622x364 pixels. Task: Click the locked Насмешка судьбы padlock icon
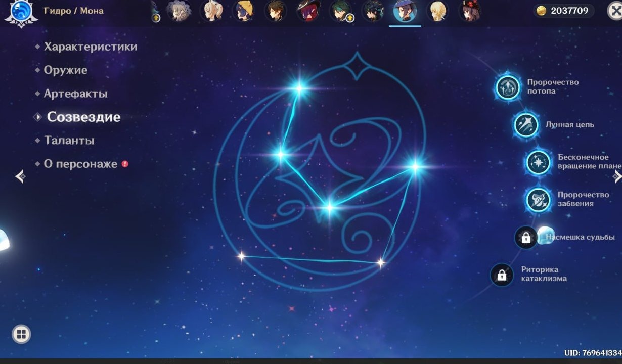tap(526, 237)
